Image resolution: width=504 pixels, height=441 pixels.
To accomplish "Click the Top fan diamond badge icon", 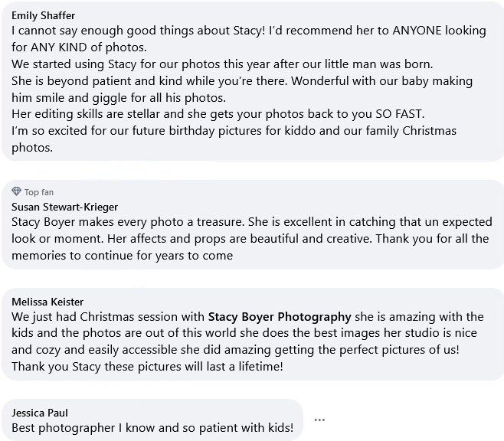I will coord(16,191).
